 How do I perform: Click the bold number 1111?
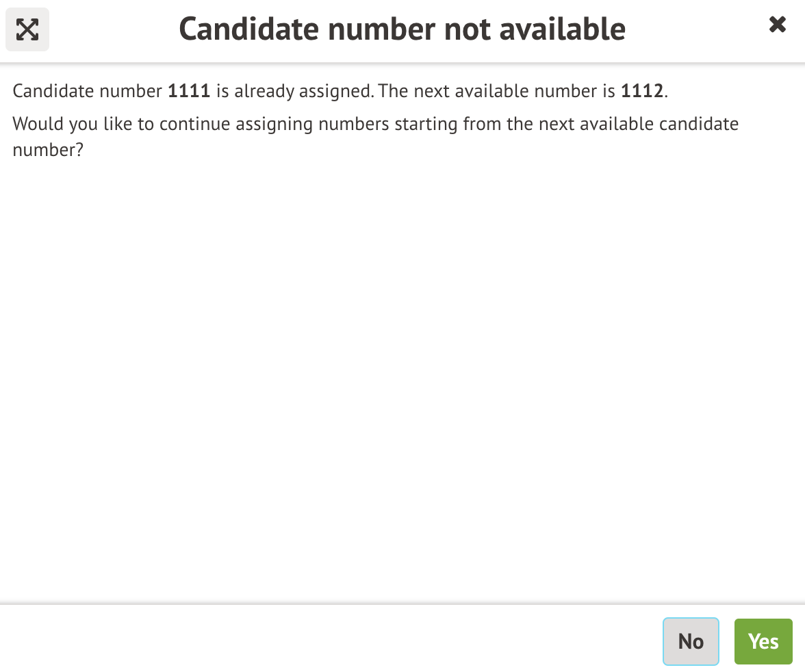[189, 91]
